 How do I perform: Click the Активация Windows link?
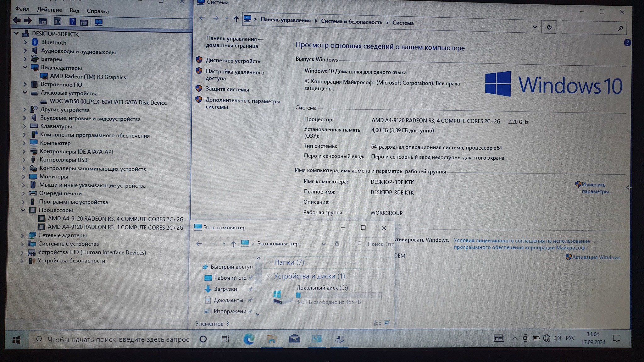point(596,257)
